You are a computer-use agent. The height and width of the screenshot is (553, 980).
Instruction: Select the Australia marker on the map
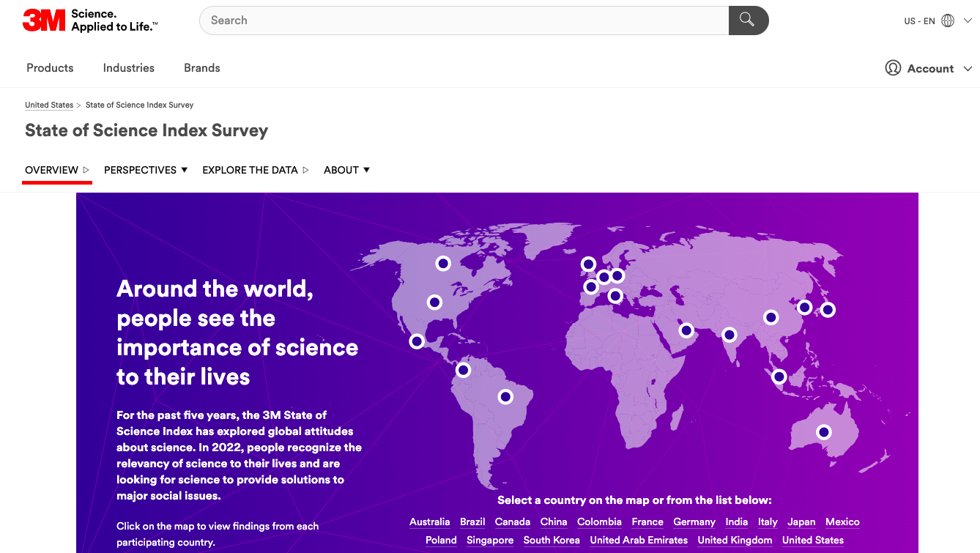pos(824,432)
